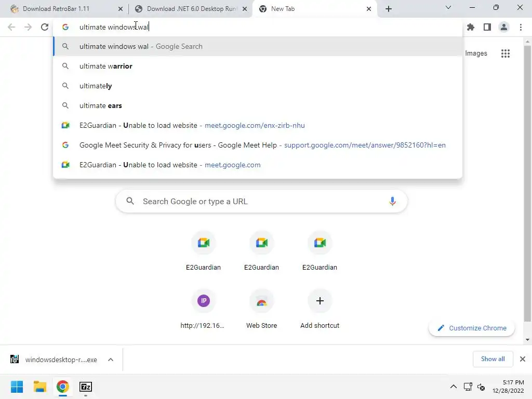Open the meet.google.com/enx-zirb-nhu suggestion
The width and height of the screenshot is (532, 399).
pyautogui.click(x=258, y=125)
